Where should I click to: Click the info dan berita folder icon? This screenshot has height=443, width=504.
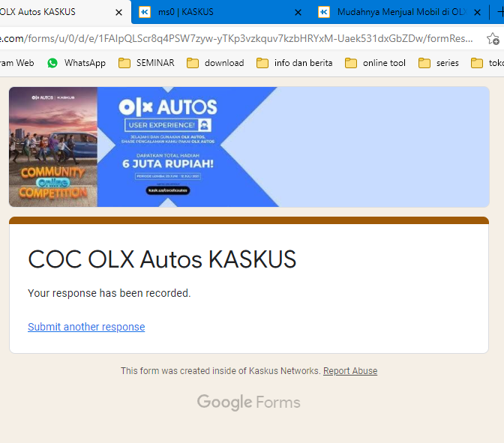(x=262, y=63)
